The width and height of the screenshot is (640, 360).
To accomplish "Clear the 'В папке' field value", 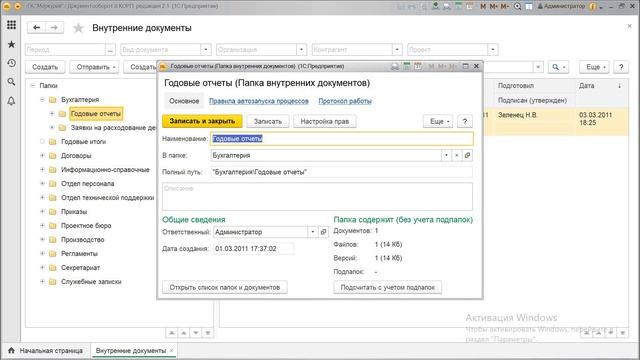I will (x=457, y=155).
